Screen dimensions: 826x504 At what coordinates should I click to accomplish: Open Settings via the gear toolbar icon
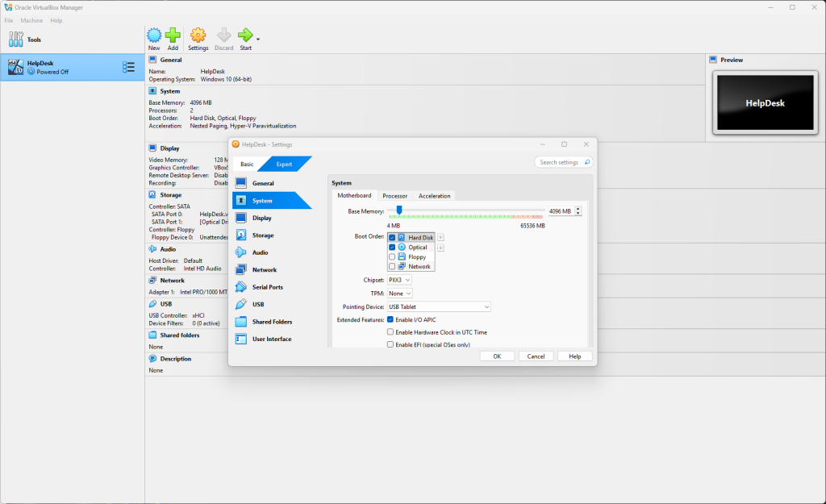198,35
